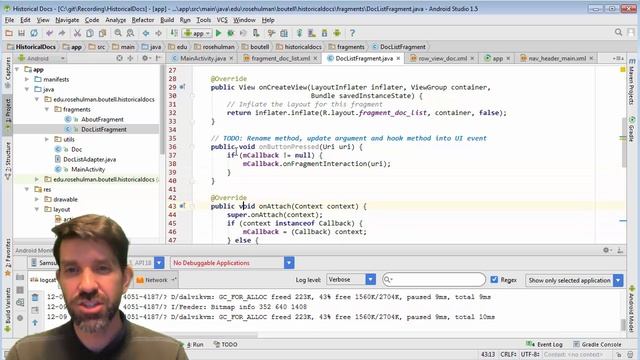Open the Analyze menu
The height and width of the screenshot is (360, 640).
click(116, 20)
